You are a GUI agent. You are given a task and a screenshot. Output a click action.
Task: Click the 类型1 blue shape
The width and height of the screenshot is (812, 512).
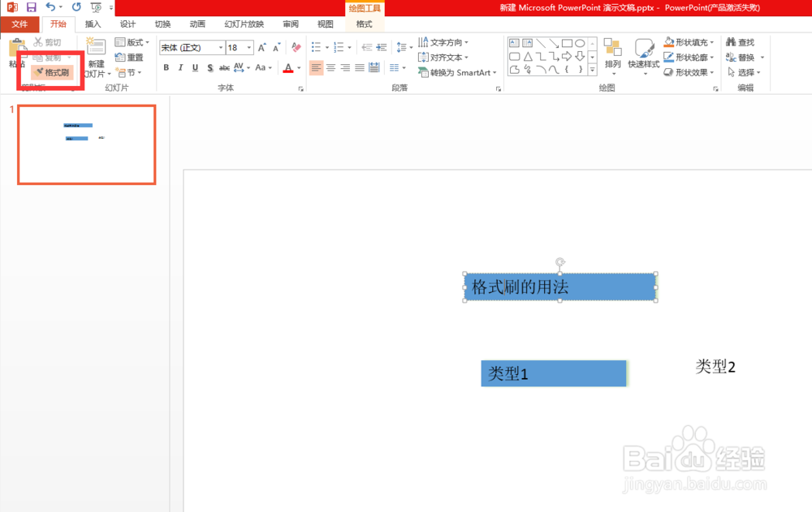554,373
